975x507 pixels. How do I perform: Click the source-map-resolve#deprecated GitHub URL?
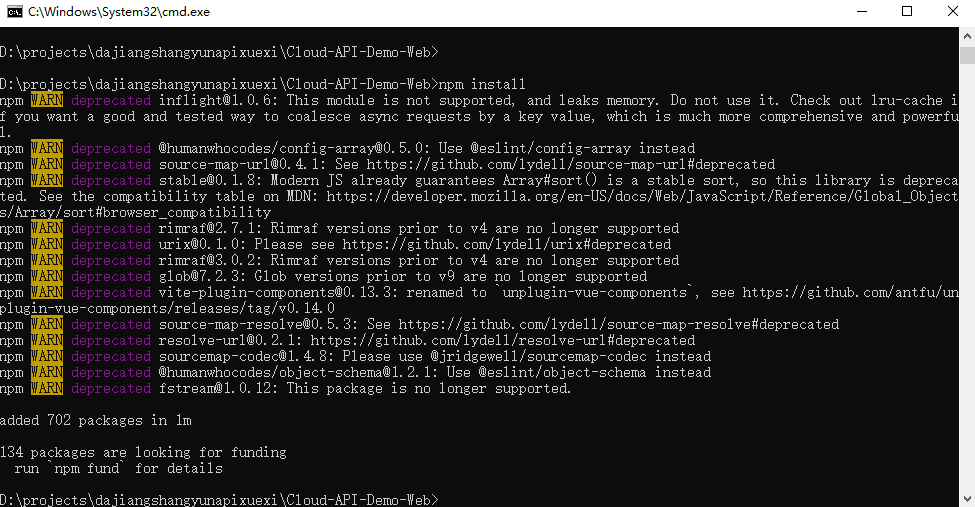[x=619, y=325]
